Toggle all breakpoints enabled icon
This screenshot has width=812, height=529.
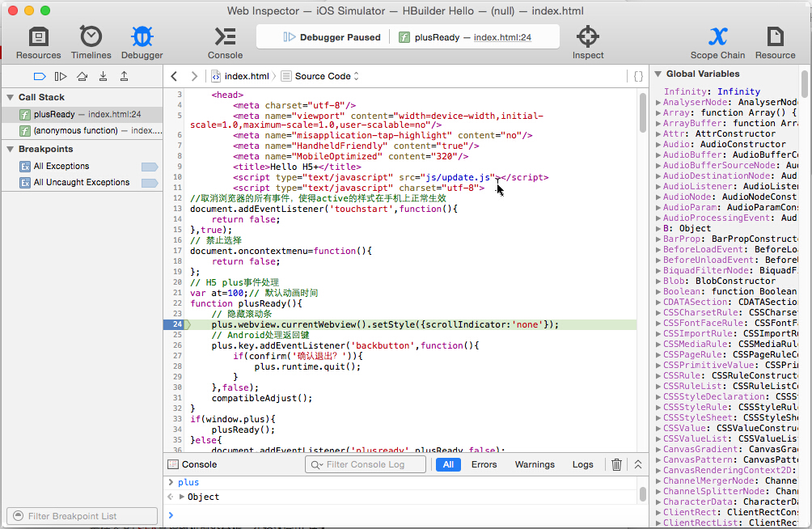tap(40, 76)
